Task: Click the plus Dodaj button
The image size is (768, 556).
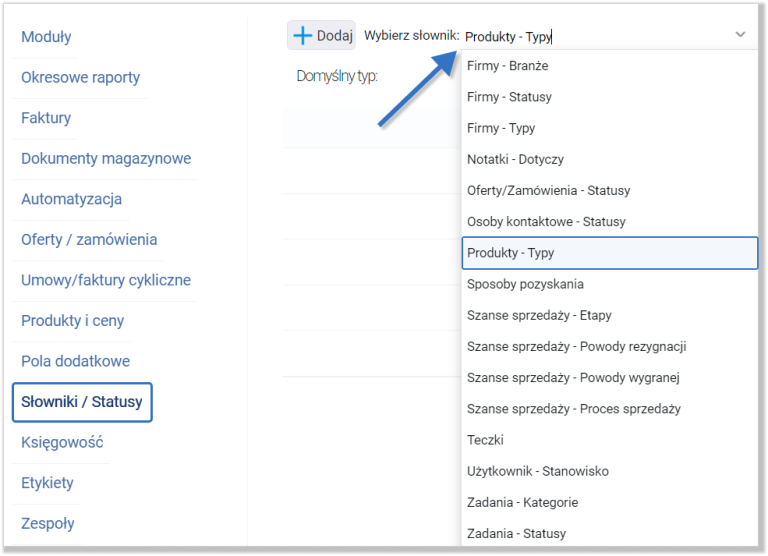Action: click(x=322, y=35)
